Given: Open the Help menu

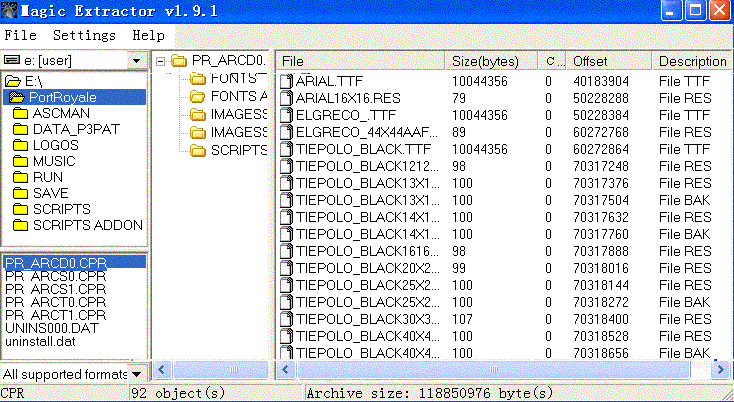Looking at the screenshot, I should [148, 36].
